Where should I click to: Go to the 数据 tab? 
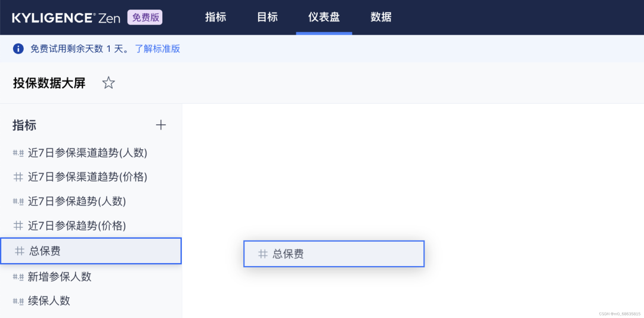click(380, 17)
